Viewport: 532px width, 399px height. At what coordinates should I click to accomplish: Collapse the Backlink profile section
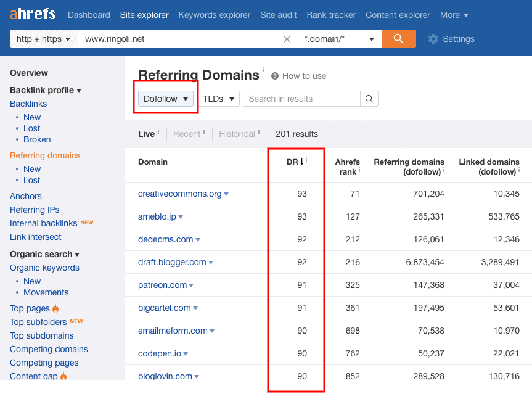pyautogui.click(x=46, y=90)
